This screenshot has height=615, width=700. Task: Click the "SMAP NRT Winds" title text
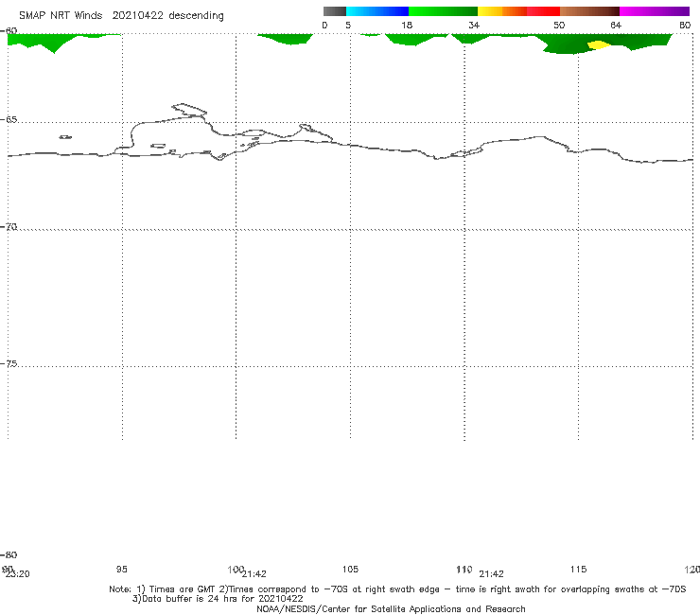point(61,15)
